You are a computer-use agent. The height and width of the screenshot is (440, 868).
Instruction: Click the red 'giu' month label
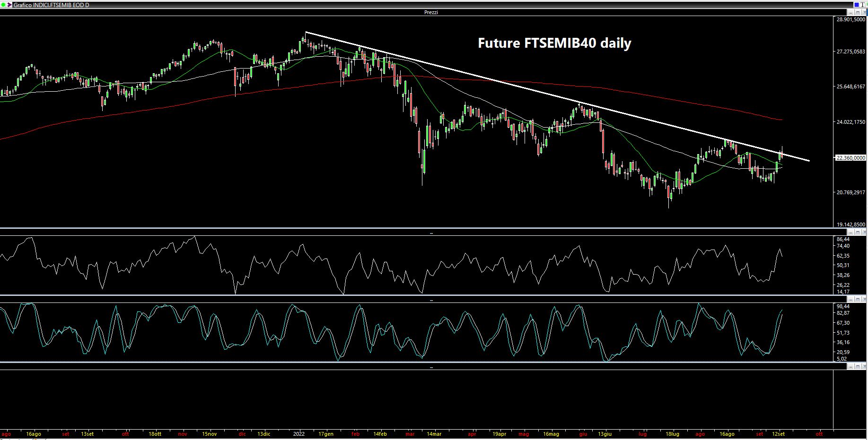coord(583,434)
